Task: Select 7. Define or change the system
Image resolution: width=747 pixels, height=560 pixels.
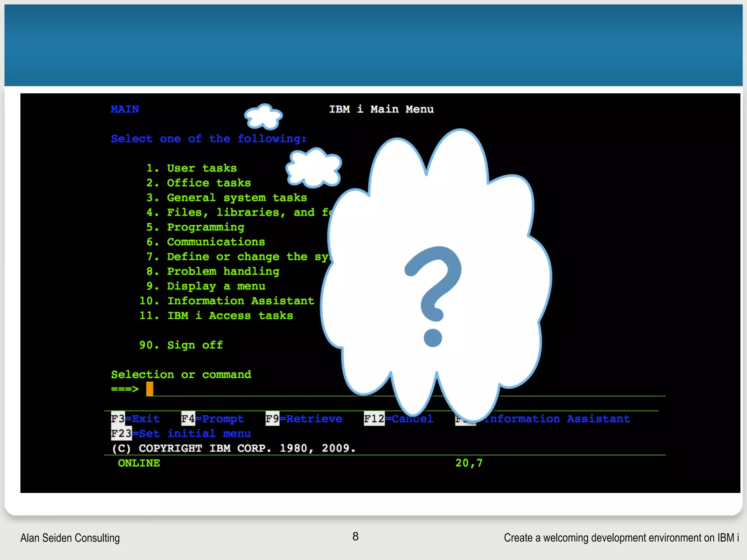Action: [x=239, y=257]
